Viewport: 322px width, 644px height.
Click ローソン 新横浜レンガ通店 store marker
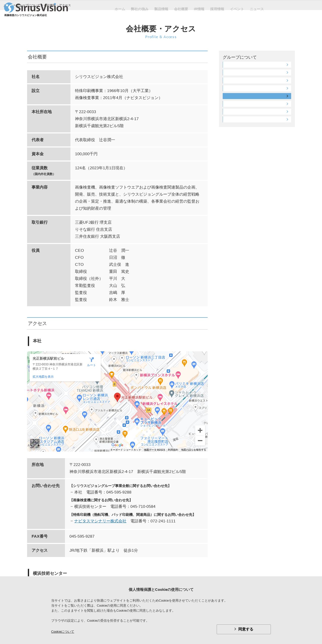pyautogui.click(x=79, y=398)
